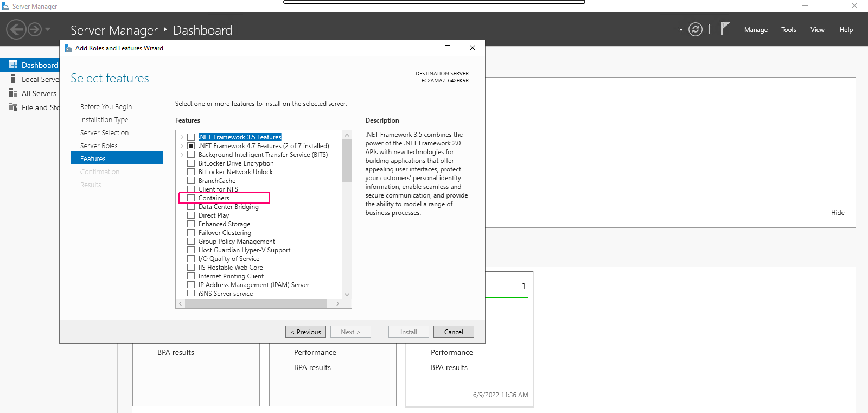This screenshot has height=413, width=868.
Task: Click features list scroll up arrow
Action: click(347, 135)
